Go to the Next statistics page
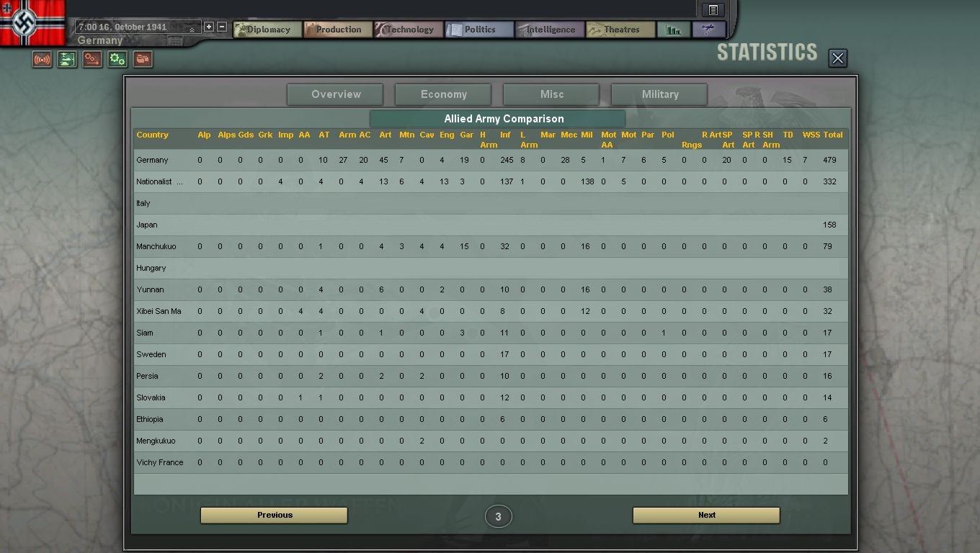Viewport: 980px width, 553px height. coord(706,515)
